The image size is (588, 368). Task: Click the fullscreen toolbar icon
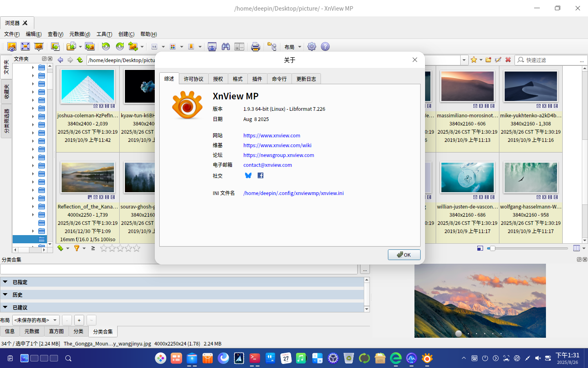tap(25, 47)
